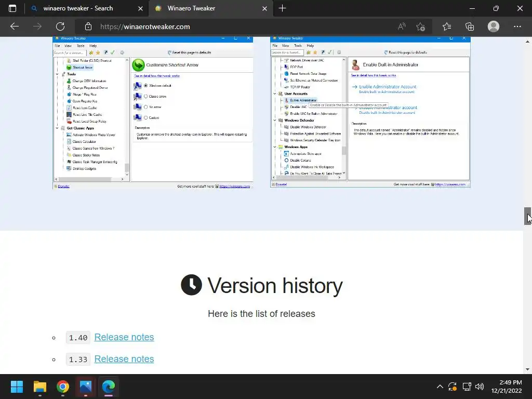Open Settings and more menu
The width and height of the screenshot is (532, 399).
pos(517,26)
